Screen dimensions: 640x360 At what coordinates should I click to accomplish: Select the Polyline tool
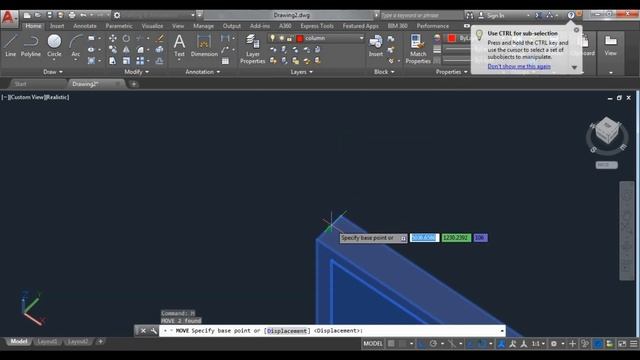(31, 46)
